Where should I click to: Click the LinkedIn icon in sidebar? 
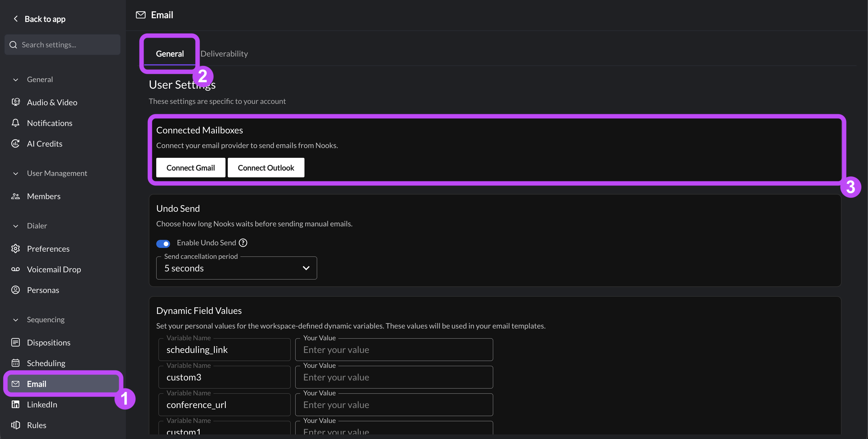click(x=16, y=404)
